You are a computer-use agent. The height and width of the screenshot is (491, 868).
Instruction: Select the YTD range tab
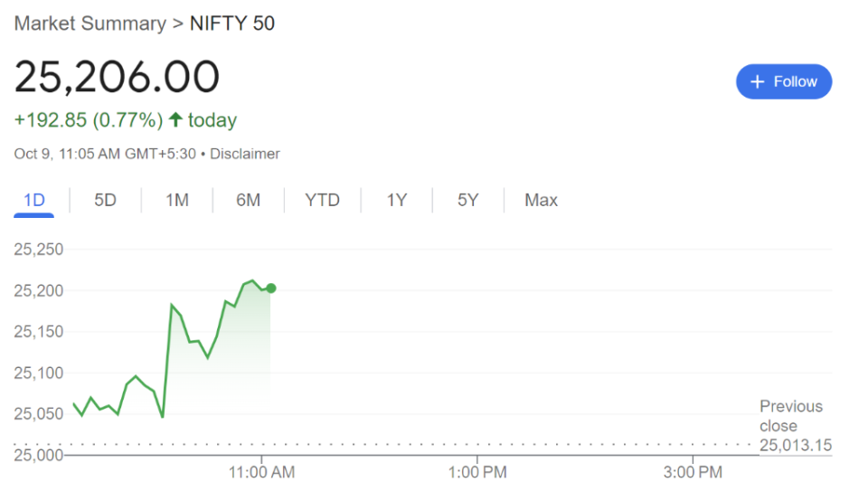[323, 200]
